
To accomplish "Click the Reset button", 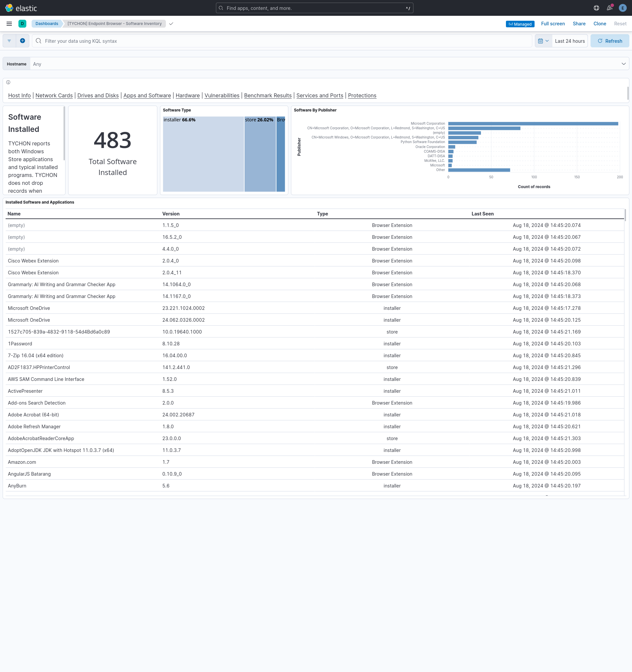I will pyautogui.click(x=620, y=24).
